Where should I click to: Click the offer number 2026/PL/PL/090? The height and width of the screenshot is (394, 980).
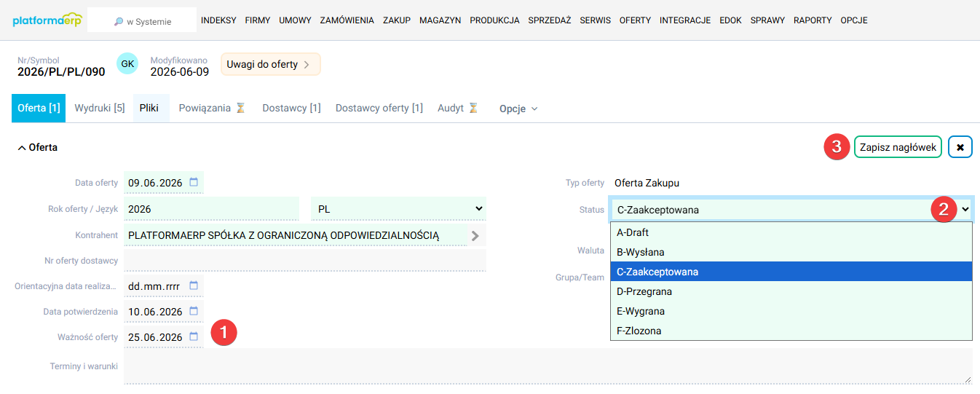pos(61,71)
